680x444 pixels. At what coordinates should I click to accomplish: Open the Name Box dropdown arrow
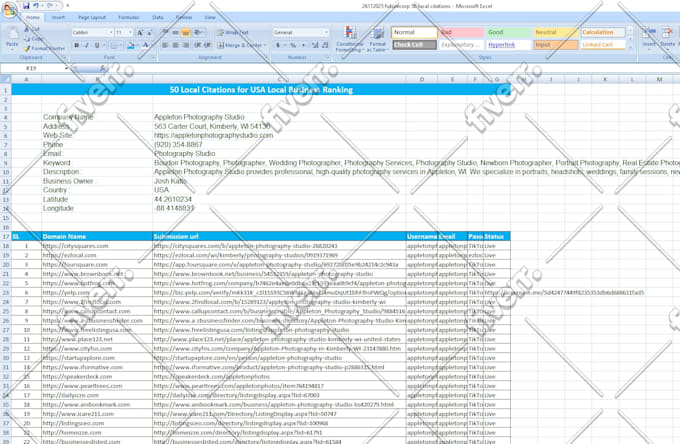pyautogui.click(x=66, y=68)
